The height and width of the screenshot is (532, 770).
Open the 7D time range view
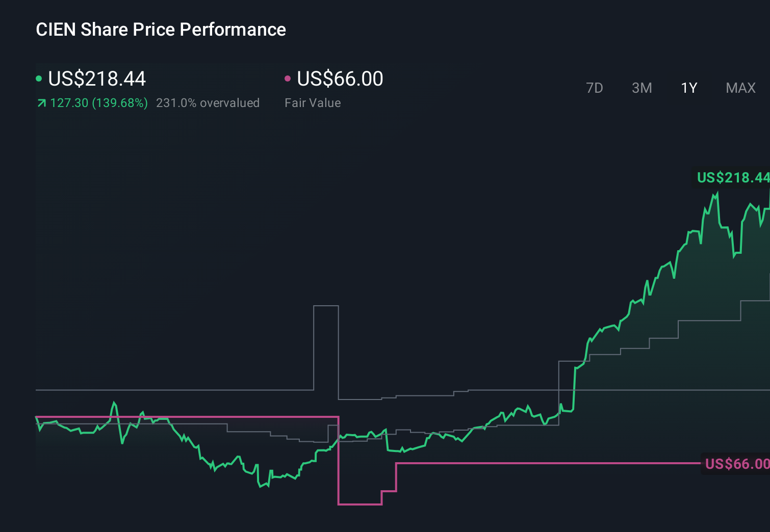pos(595,88)
